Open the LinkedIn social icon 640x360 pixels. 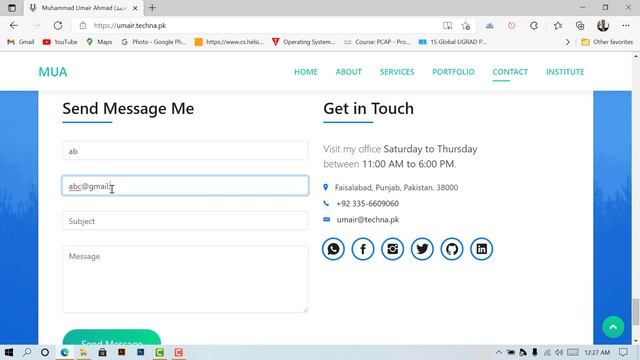(482, 249)
